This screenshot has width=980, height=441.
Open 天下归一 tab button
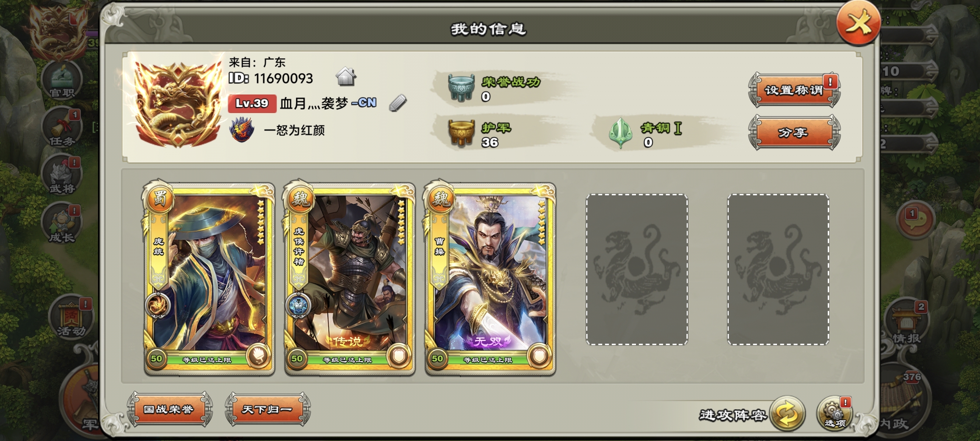pos(267,409)
